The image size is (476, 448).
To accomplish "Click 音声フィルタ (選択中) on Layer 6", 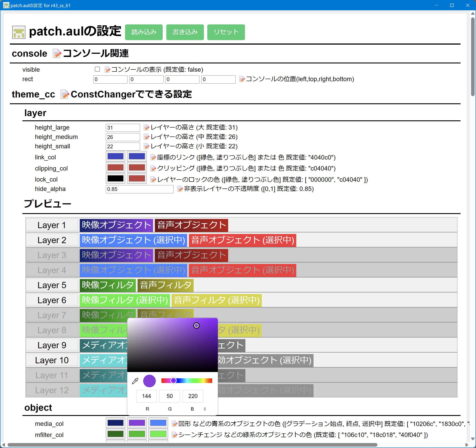I will [x=217, y=300].
